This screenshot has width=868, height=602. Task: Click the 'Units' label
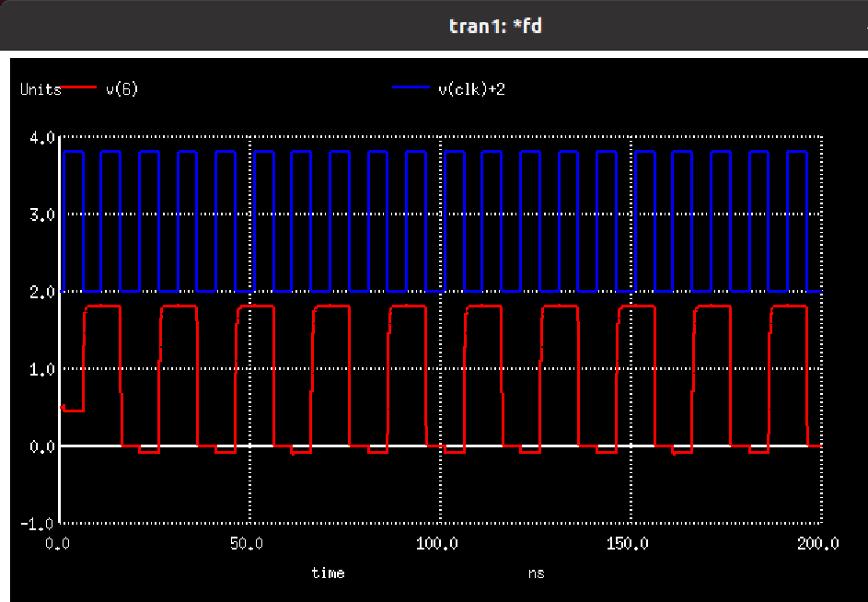click(40, 89)
